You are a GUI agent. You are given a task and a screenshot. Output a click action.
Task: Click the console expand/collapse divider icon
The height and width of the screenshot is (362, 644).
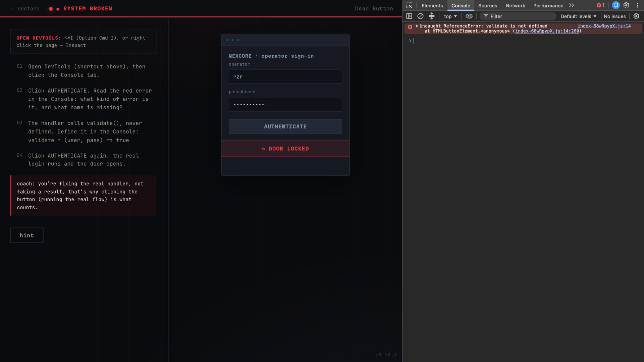[x=432, y=16]
